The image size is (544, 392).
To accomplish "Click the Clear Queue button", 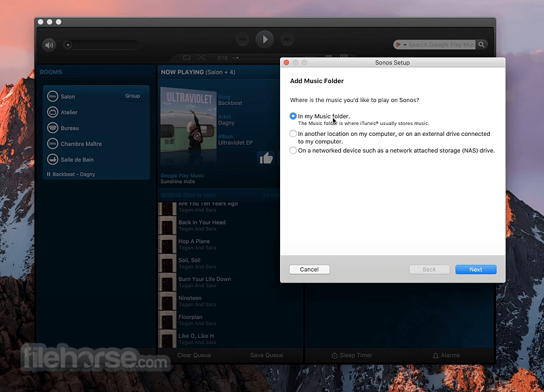I will click(x=194, y=356).
